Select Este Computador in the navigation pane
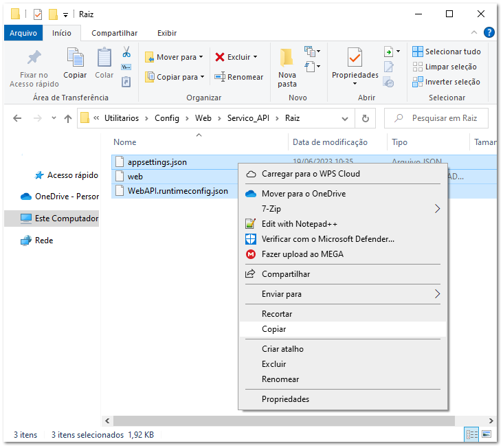 pyautogui.click(x=66, y=219)
